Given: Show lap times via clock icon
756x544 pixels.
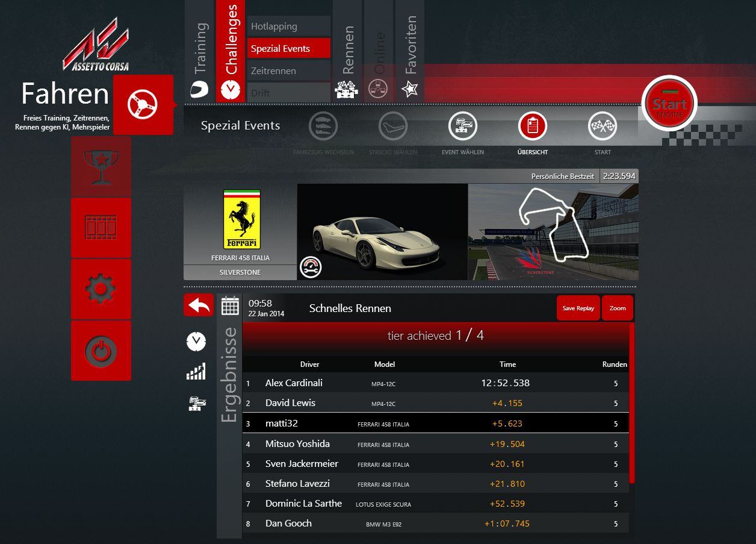Looking at the screenshot, I should pos(196,342).
